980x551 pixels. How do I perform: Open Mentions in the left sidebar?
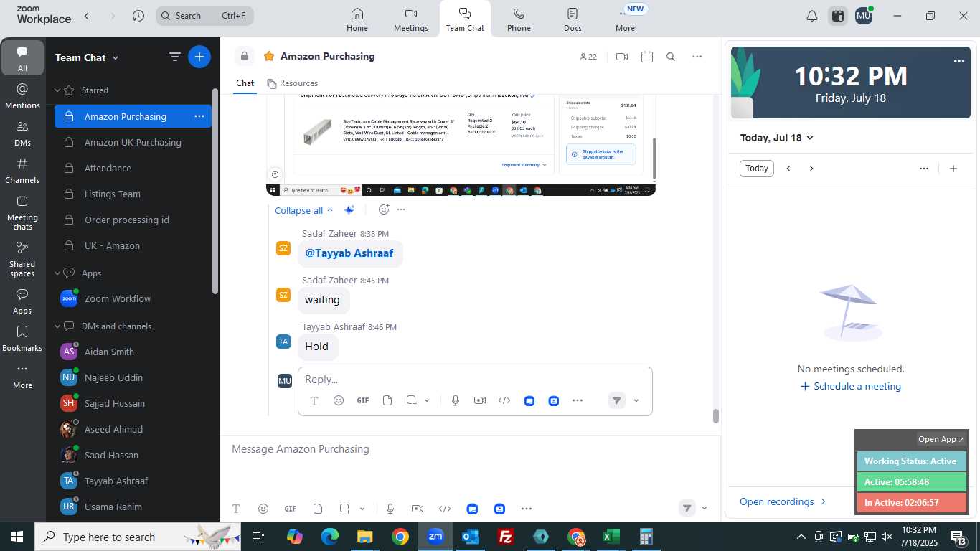tap(22, 96)
